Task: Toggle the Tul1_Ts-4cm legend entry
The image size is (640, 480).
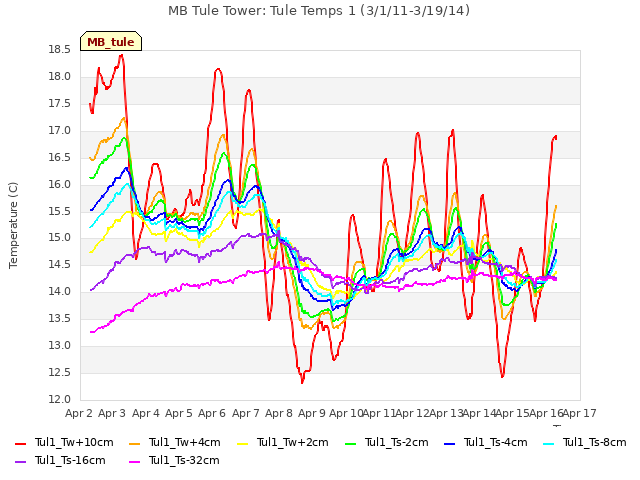Action: pyautogui.click(x=486, y=442)
